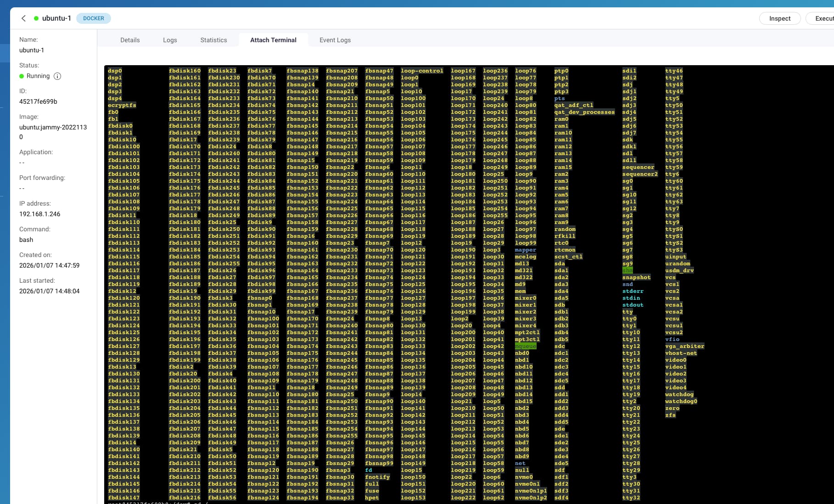Image resolution: width=834 pixels, height=504 pixels.
Task: Open the Statistics tab
Action: 213,40
